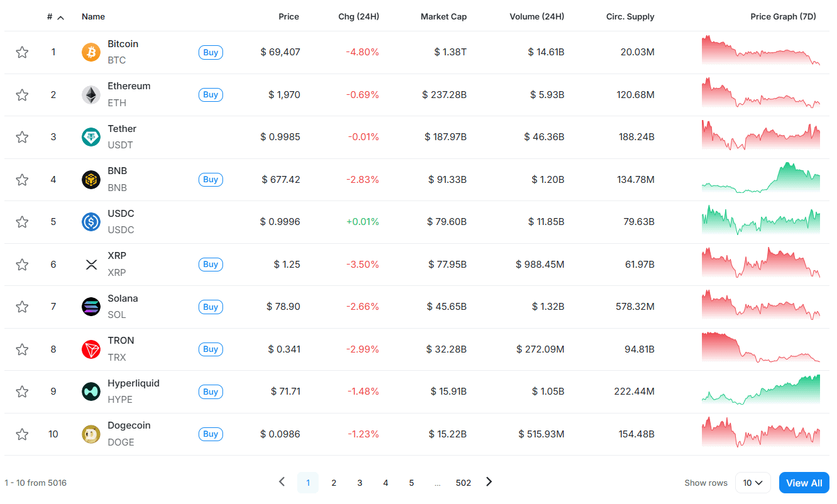
Task: Toggle the favorite star for Bitcoin
Action: (x=22, y=52)
